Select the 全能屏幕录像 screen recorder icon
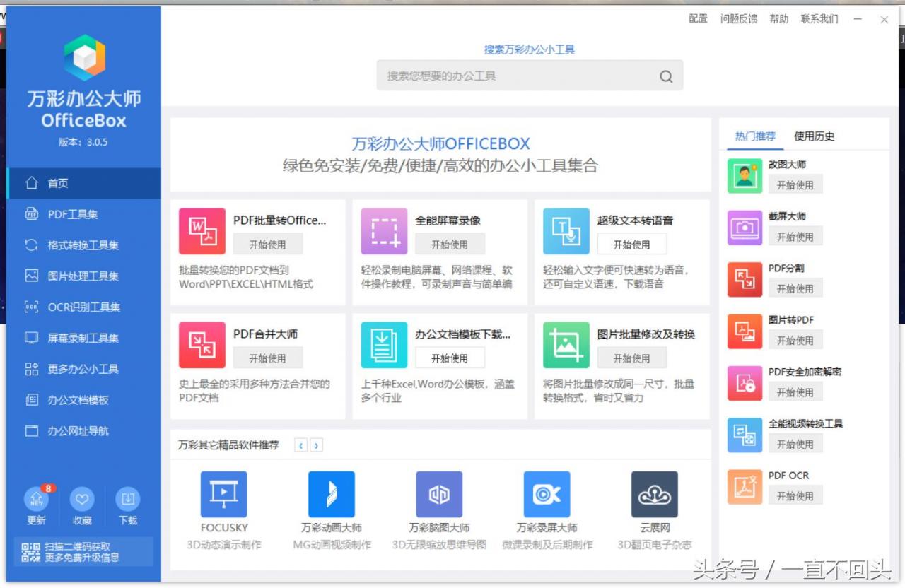The image size is (905, 588). click(x=384, y=230)
